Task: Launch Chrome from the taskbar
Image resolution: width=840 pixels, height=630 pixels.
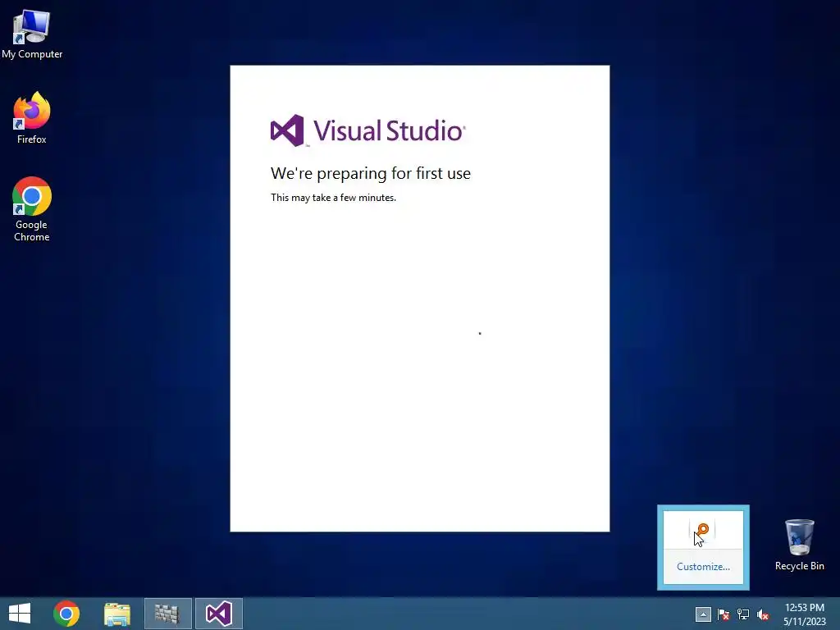Action: pyautogui.click(x=66, y=614)
